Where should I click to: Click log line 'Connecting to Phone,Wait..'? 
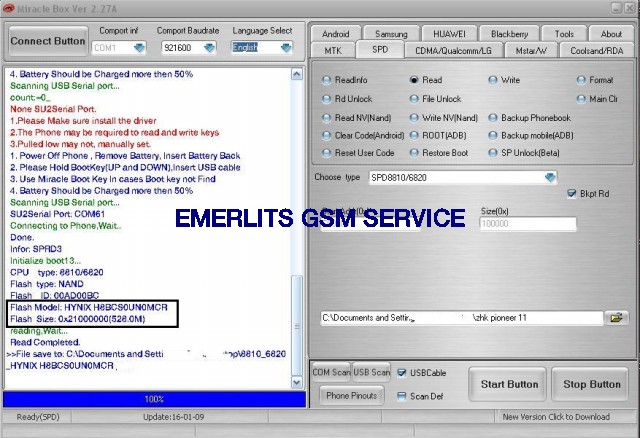[66, 226]
